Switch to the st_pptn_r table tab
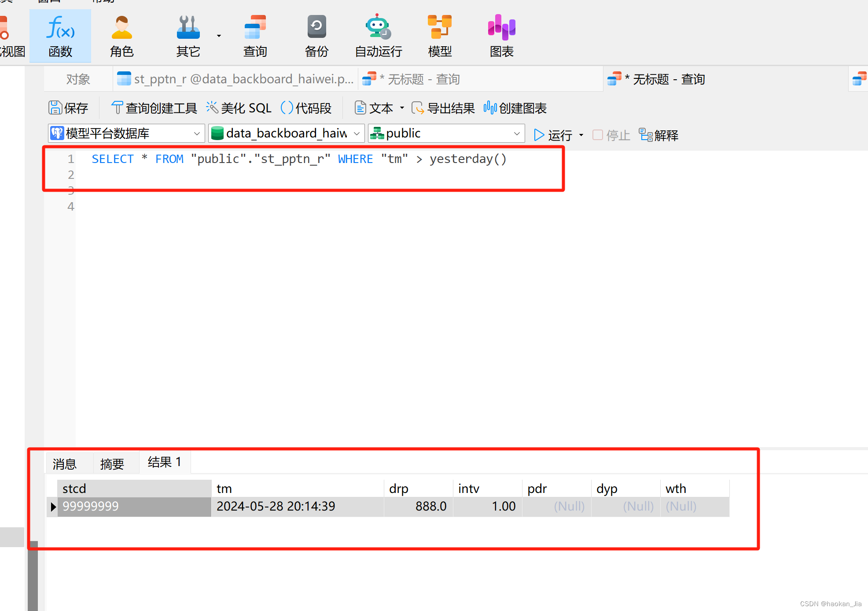Viewport: 868px width, 611px height. pyautogui.click(x=235, y=79)
